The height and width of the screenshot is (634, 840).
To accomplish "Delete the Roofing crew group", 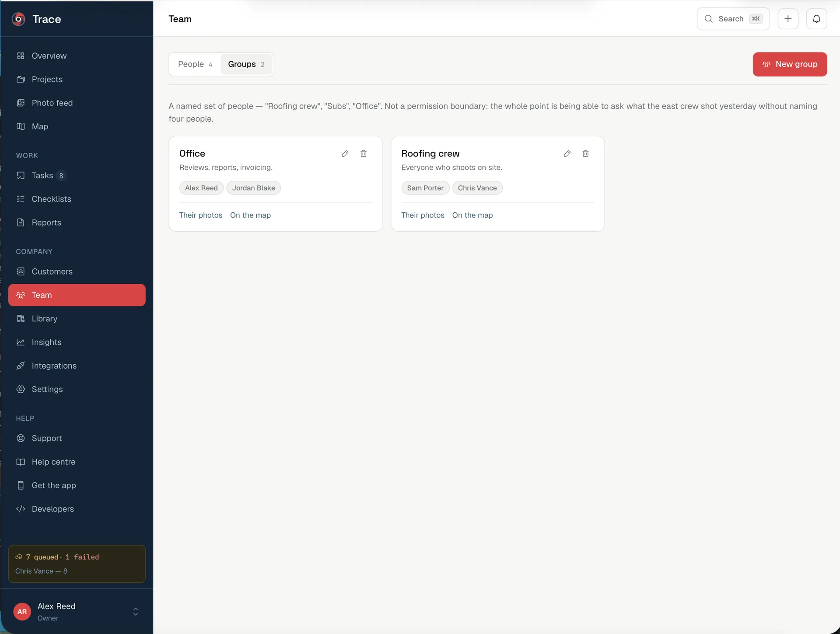I will tap(585, 154).
